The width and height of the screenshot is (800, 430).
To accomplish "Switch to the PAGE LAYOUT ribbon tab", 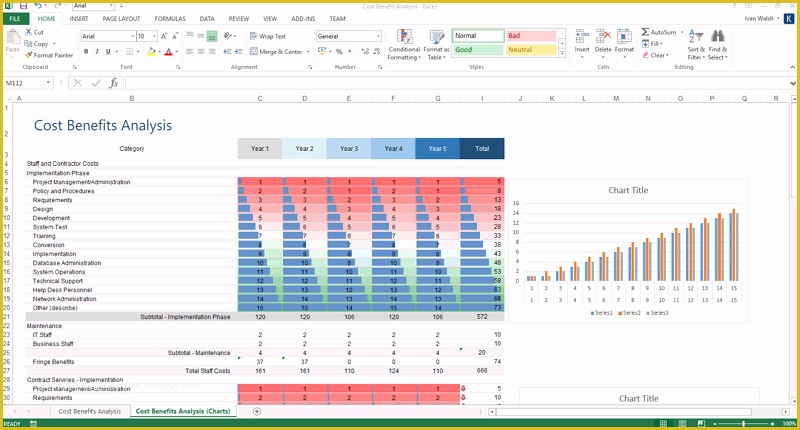I will (x=121, y=18).
